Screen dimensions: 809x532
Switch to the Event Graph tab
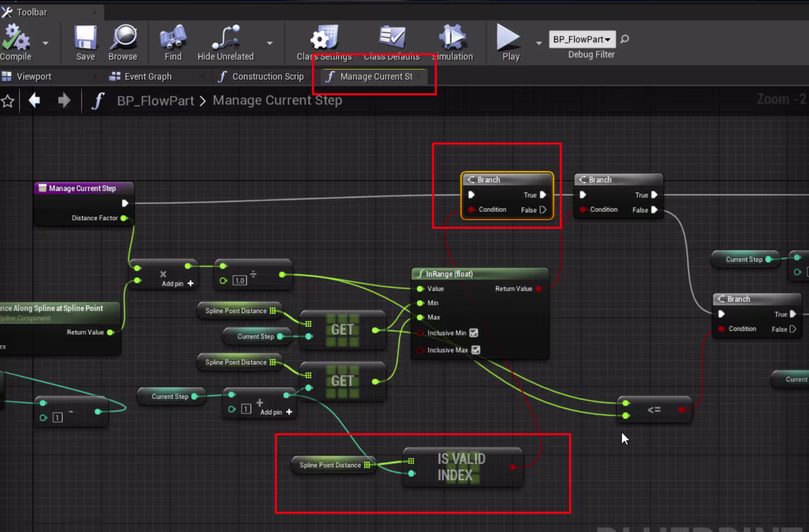(148, 77)
